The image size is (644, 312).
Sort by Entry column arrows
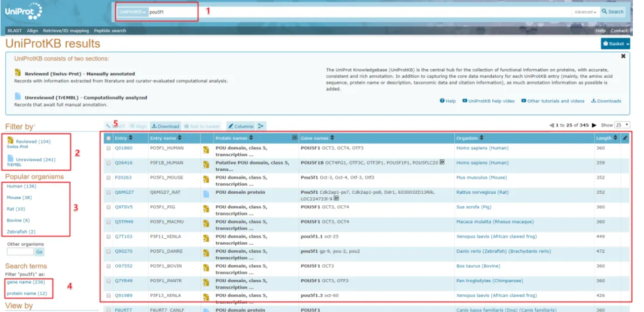131,138
